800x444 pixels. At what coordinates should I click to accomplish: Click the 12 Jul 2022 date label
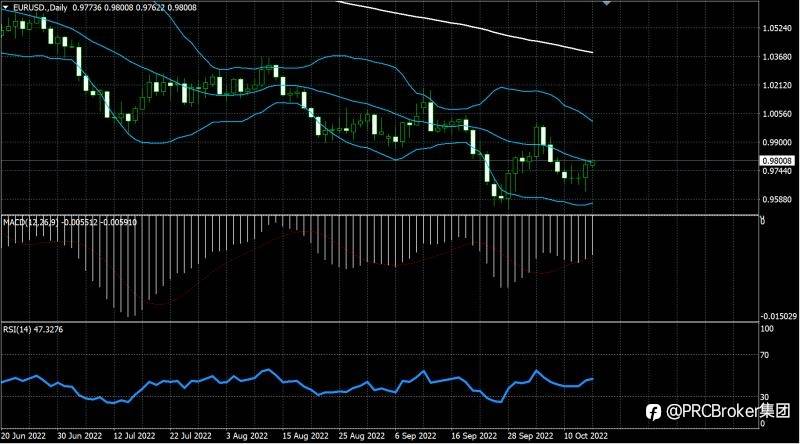click(134, 436)
